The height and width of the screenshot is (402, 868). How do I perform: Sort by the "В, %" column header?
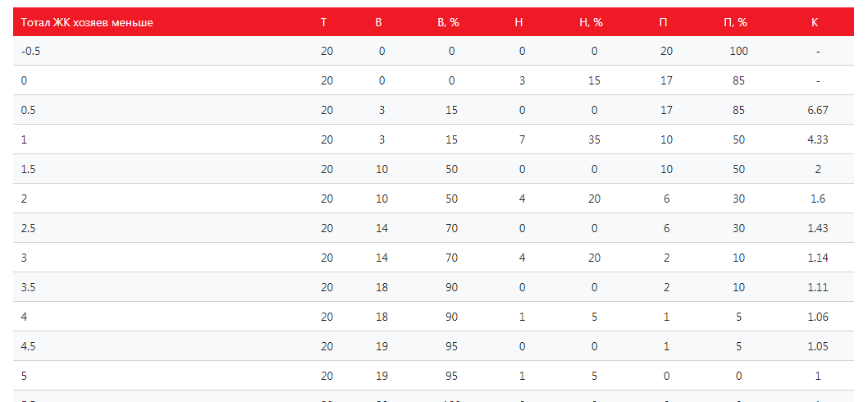click(x=448, y=22)
